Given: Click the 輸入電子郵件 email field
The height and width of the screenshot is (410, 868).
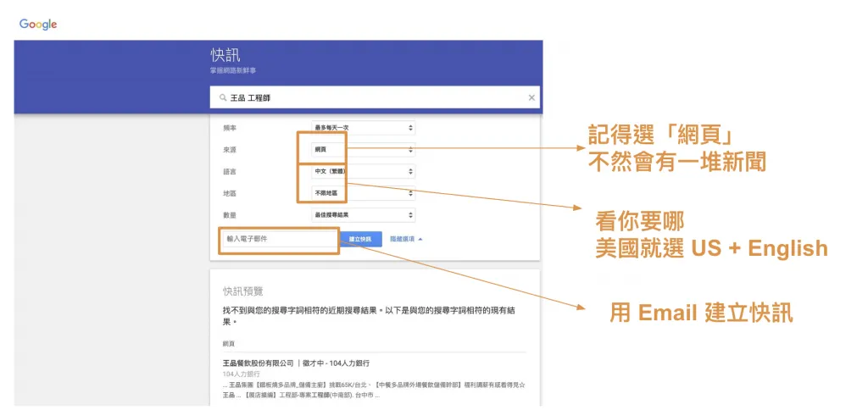Looking at the screenshot, I should [x=279, y=239].
